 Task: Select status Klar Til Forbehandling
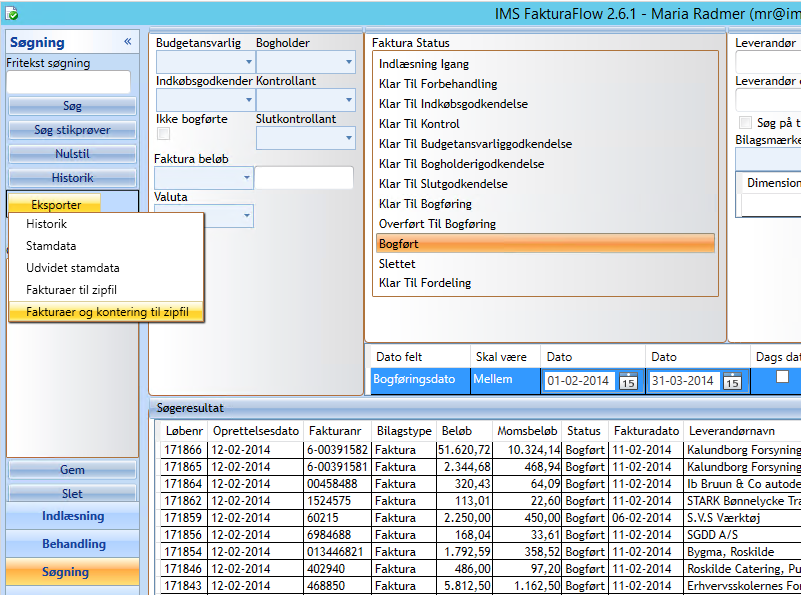tap(545, 84)
